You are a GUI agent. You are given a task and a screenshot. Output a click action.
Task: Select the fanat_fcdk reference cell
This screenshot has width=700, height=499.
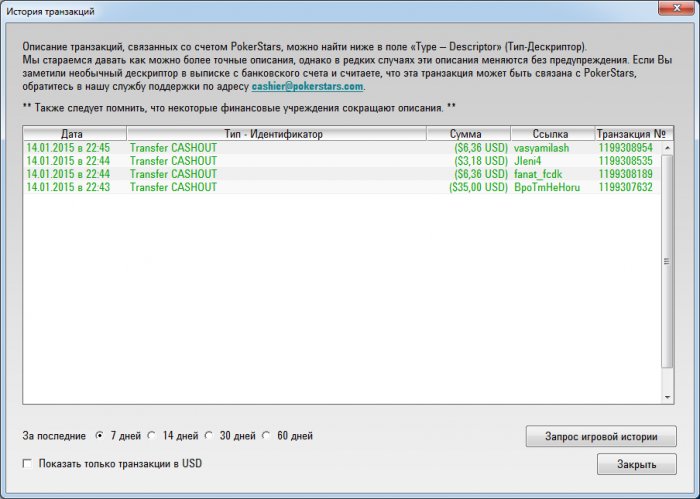538,174
